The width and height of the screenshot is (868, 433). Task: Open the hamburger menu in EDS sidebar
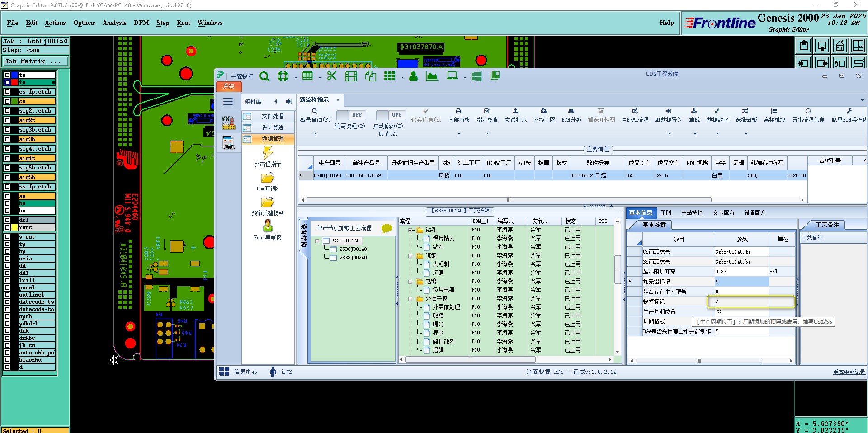point(228,102)
